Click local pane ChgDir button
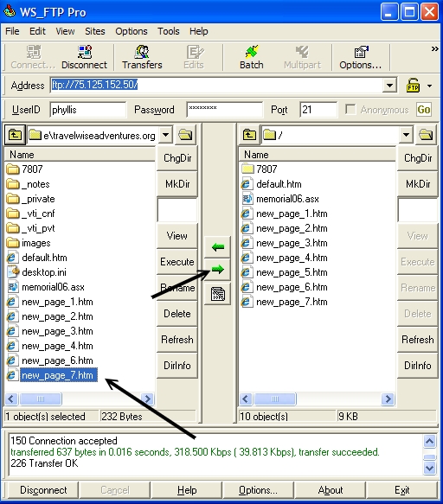The image size is (443, 504). 177,158
